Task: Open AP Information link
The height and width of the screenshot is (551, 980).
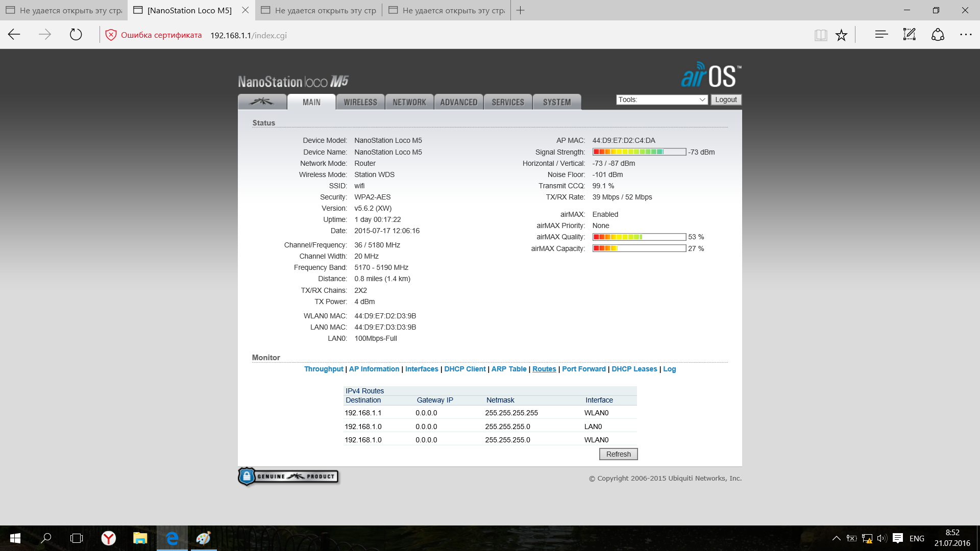Action: coord(374,369)
